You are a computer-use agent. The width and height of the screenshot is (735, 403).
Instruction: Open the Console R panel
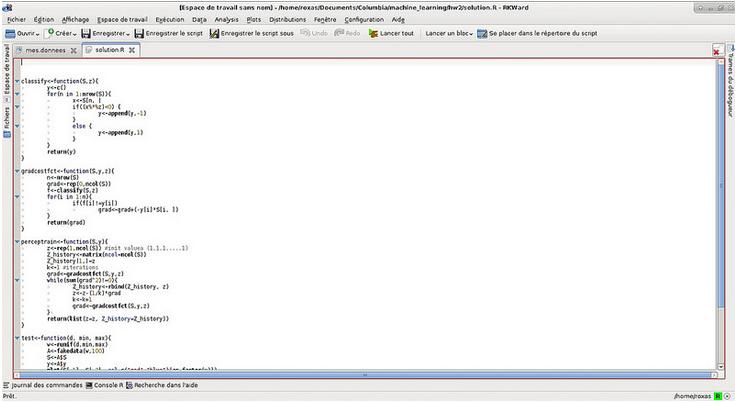pos(105,385)
